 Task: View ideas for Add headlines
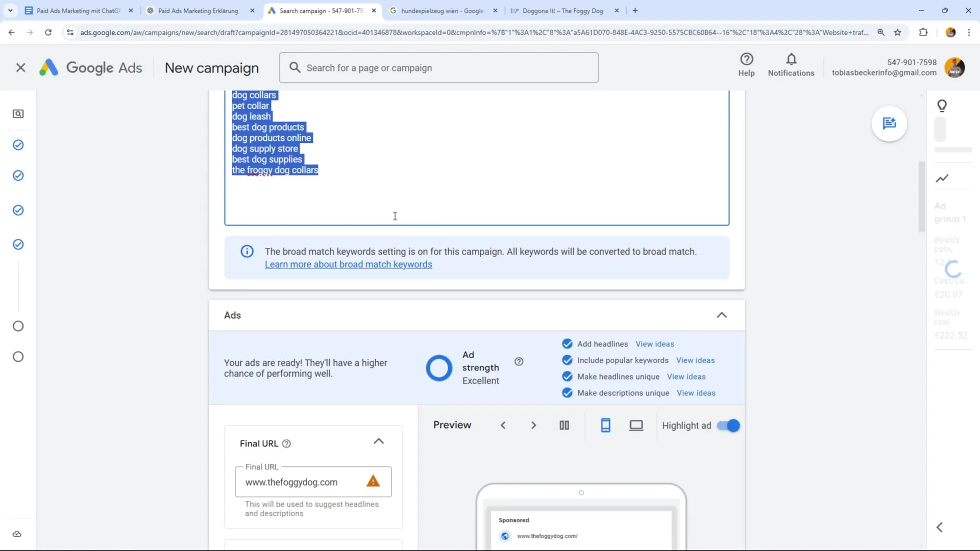[x=654, y=344]
